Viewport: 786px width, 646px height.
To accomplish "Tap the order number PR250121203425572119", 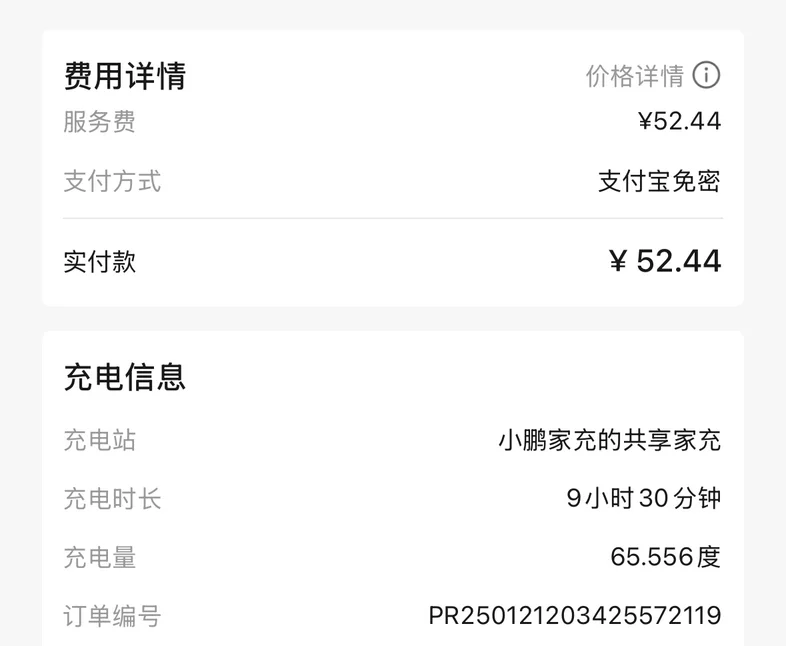I will [x=575, y=615].
